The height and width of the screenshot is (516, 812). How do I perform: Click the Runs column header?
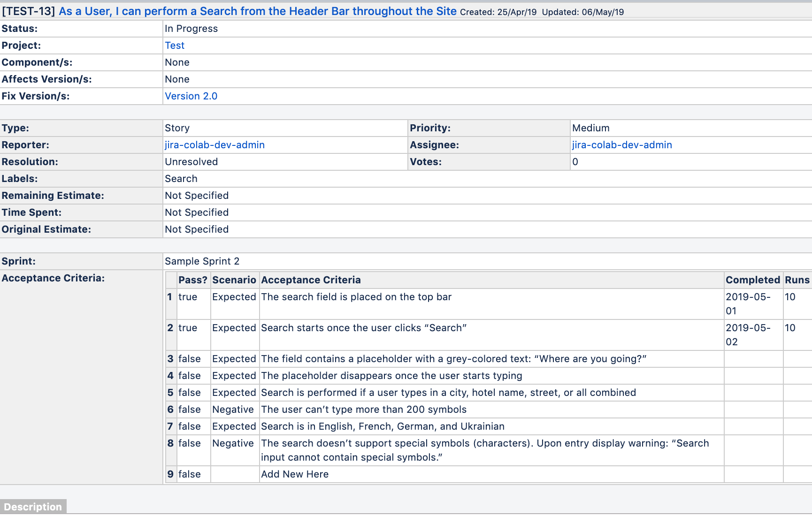(797, 280)
